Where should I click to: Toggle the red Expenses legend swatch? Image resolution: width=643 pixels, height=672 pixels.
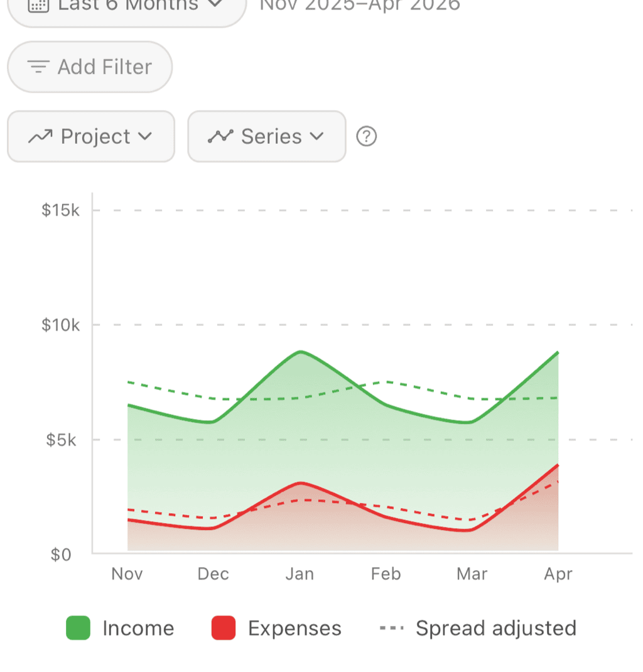tap(224, 628)
